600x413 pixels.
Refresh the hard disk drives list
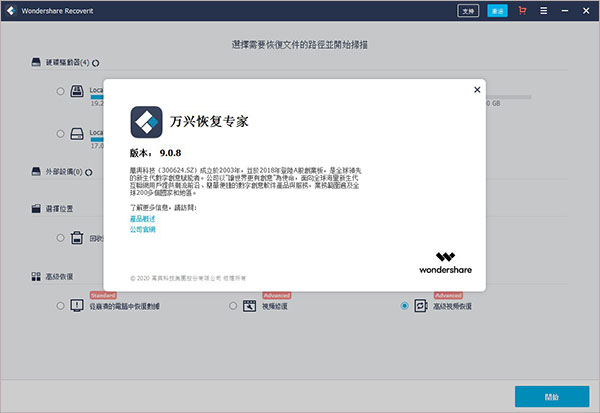coord(96,63)
